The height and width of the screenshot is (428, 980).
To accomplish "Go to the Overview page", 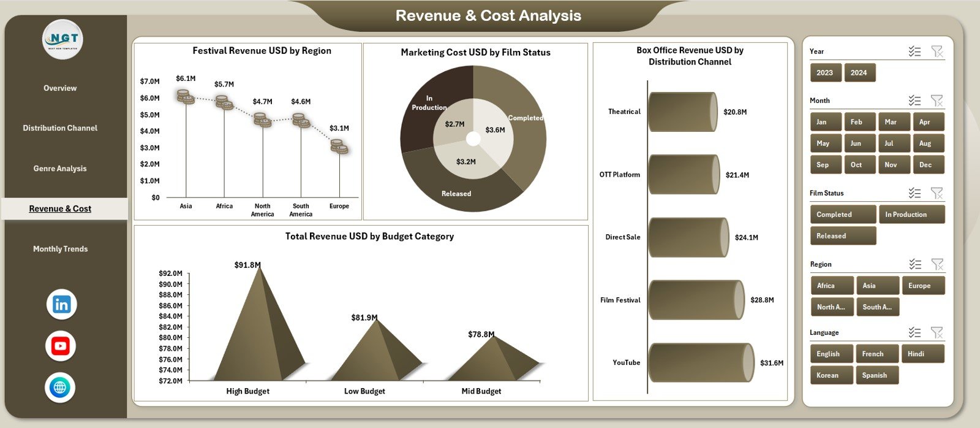I will [60, 88].
